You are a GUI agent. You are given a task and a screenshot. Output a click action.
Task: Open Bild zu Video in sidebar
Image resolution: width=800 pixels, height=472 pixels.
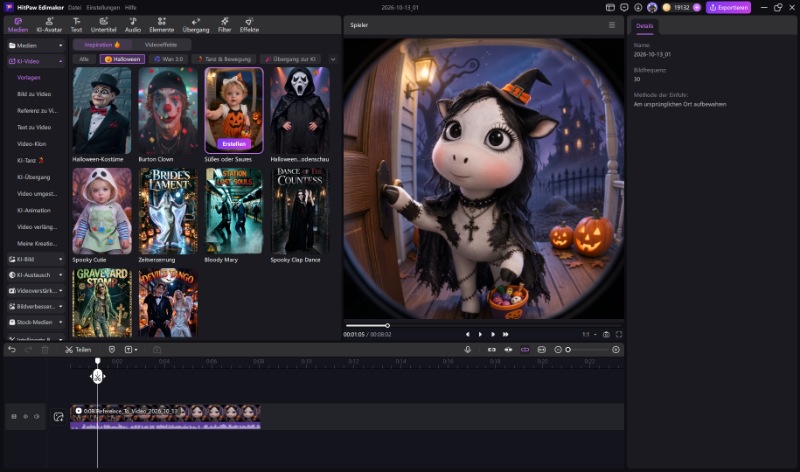(34, 94)
